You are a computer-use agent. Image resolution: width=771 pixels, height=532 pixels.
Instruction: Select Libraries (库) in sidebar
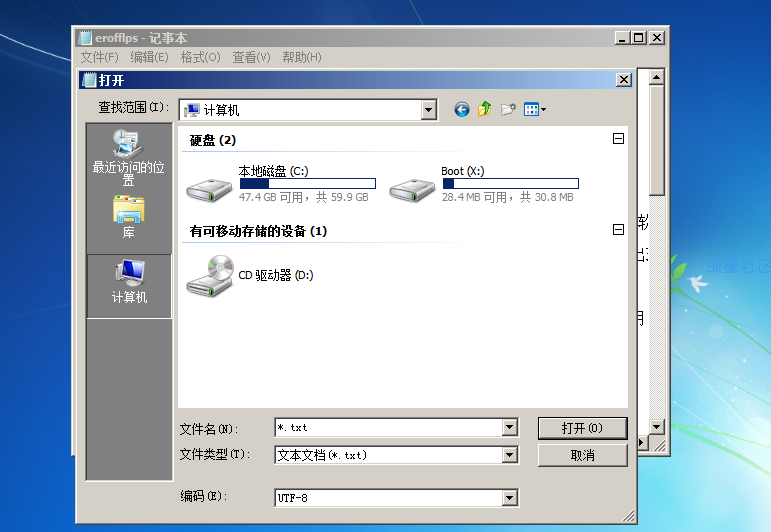(128, 216)
